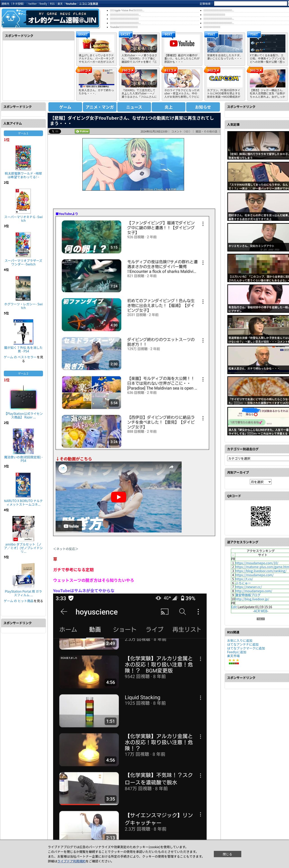Open options menu for 福浦 egg diving video
This screenshot has width=289, height=868.
pos(203,224)
